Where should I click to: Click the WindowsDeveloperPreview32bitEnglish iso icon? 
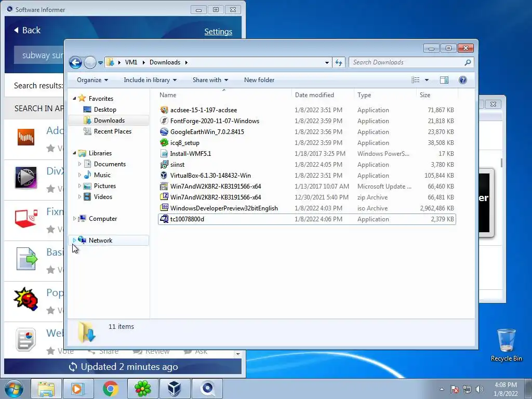point(164,208)
